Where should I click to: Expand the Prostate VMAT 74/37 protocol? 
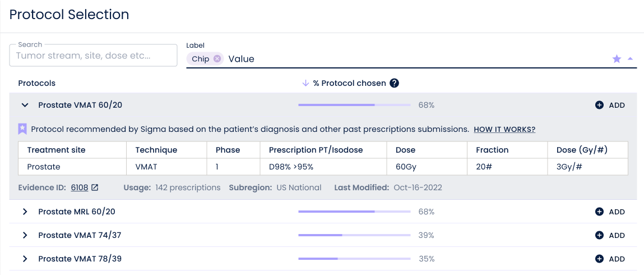25,235
